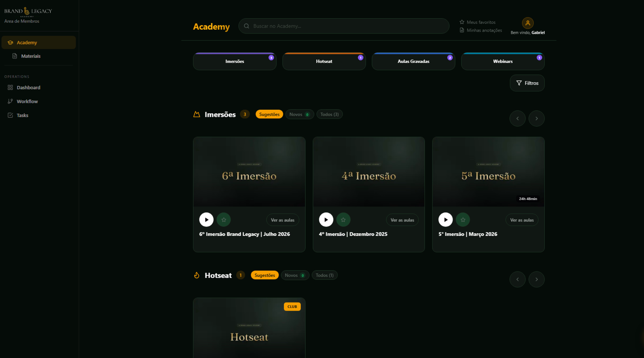This screenshot has height=358, width=644.
Task: Show next Imersões carousel items
Action: (x=537, y=118)
